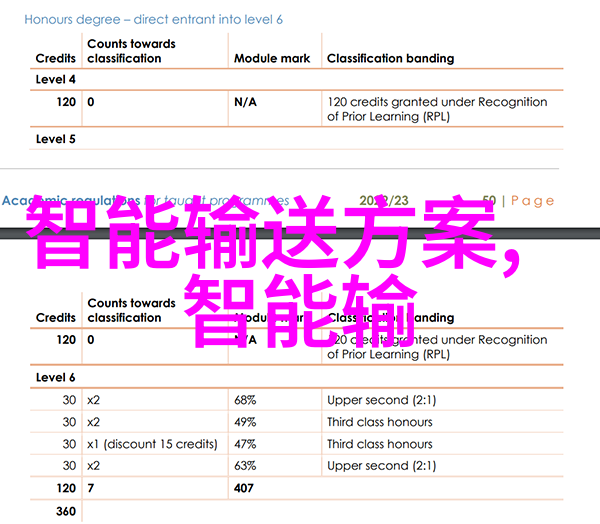Select 'x2' in the 68% row
The image size is (600, 524).
pos(93,400)
